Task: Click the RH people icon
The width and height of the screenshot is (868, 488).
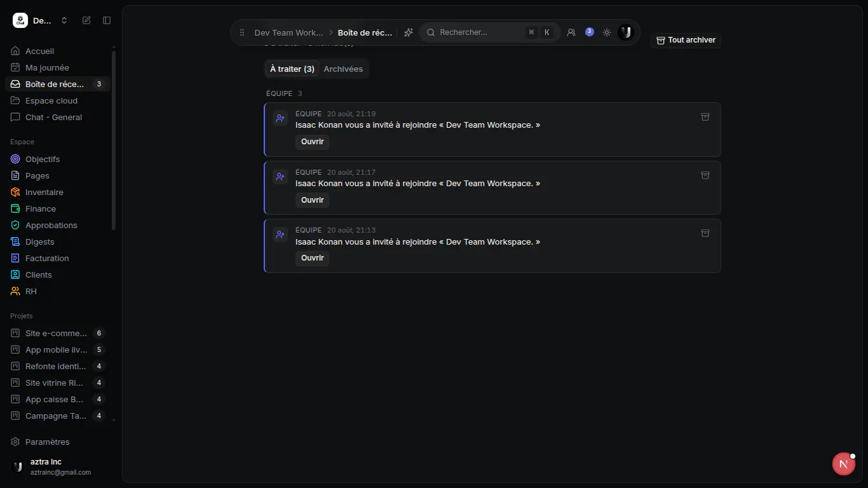Action: click(x=15, y=291)
